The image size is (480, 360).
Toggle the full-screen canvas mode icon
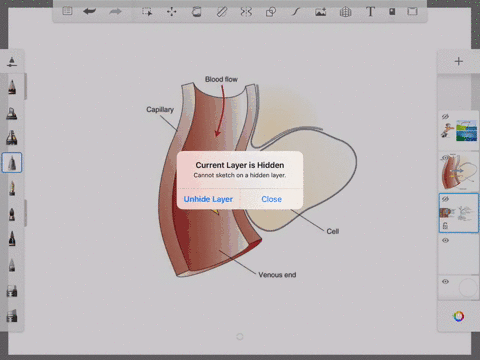pos(412,12)
